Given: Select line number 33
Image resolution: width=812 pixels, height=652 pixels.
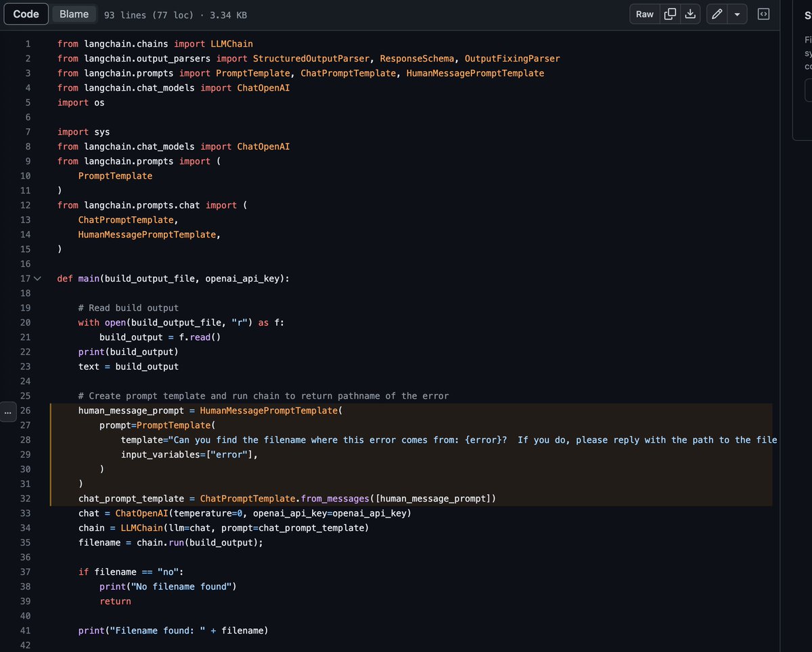Looking at the screenshot, I should pyautogui.click(x=26, y=513).
